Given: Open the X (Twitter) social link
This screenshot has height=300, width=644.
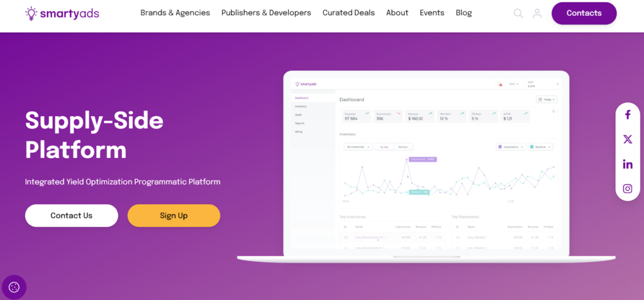Looking at the screenshot, I should pyautogui.click(x=627, y=140).
